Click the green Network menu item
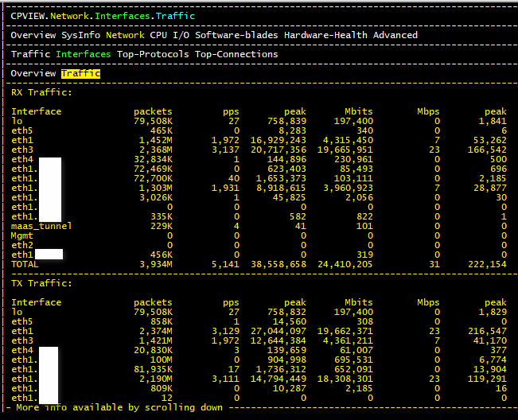This screenshot has width=518, height=420. tap(125, 35)
